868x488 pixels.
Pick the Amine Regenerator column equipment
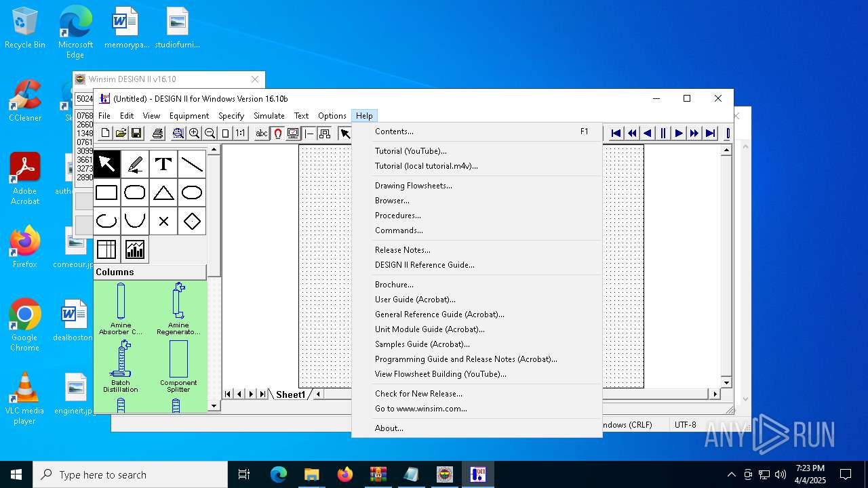(x=178, y=309)
